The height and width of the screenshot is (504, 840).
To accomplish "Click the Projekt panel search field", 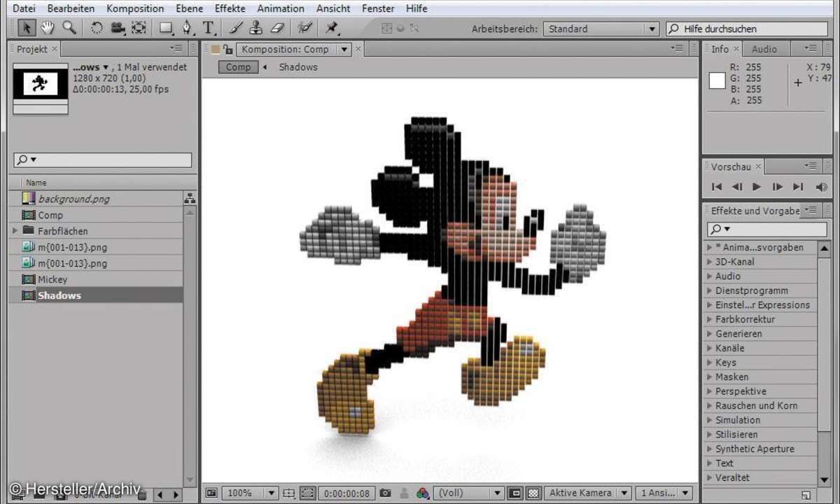I will pyautogui.click(x=102, y=160).
